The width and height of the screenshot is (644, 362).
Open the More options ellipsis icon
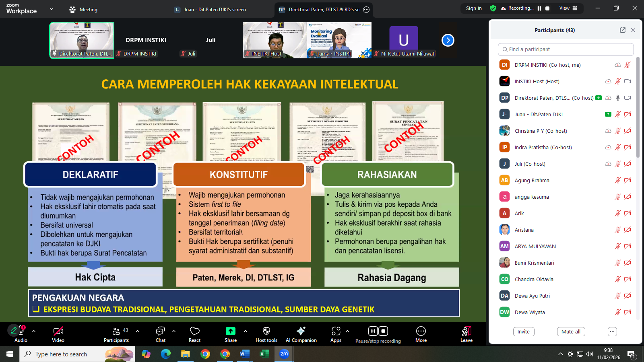tap(421, 331)
